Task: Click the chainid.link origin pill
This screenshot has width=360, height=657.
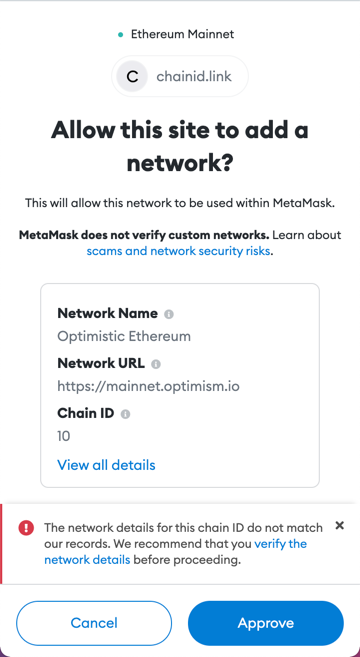Action: coord(180,77)
